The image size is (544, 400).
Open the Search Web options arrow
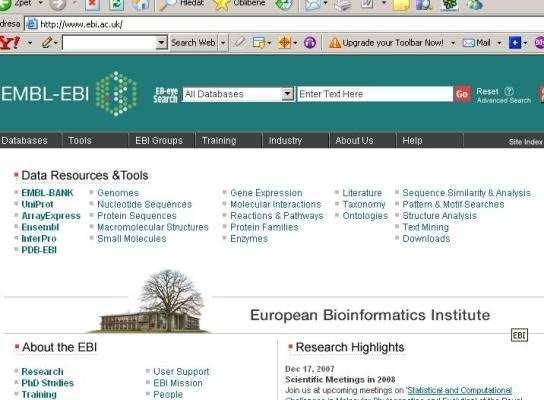click(x=223, y=43)
